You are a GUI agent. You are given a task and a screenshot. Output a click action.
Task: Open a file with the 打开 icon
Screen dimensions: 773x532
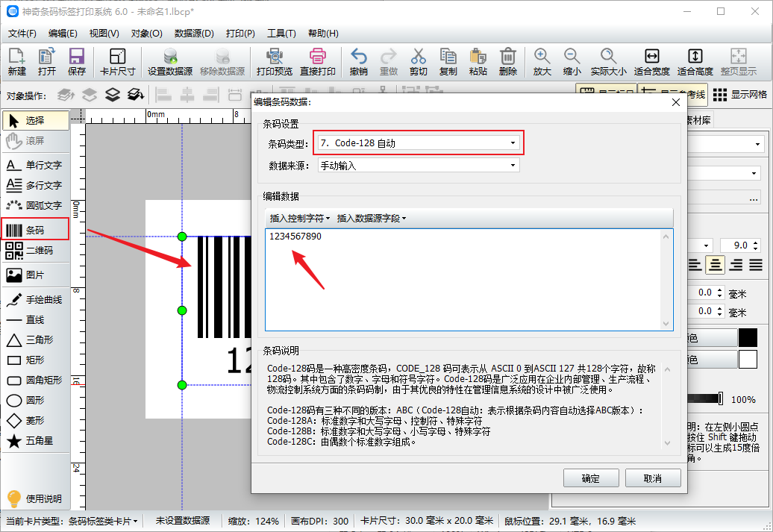[x=47, y=62]
